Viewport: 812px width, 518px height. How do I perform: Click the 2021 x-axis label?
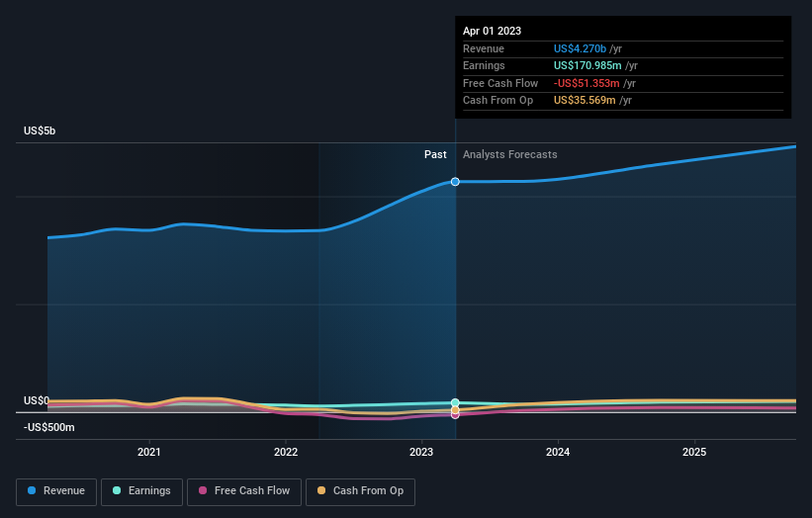tap(149, 452)
